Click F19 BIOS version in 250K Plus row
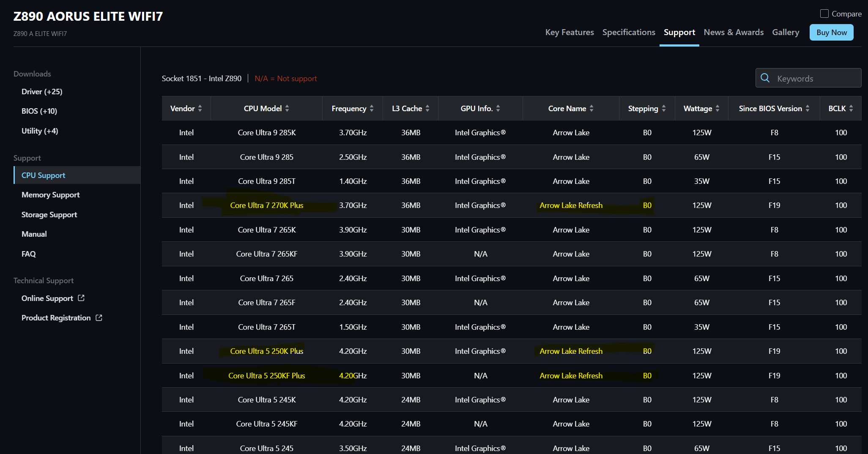The image size is (868, 454). pos(774,351)
